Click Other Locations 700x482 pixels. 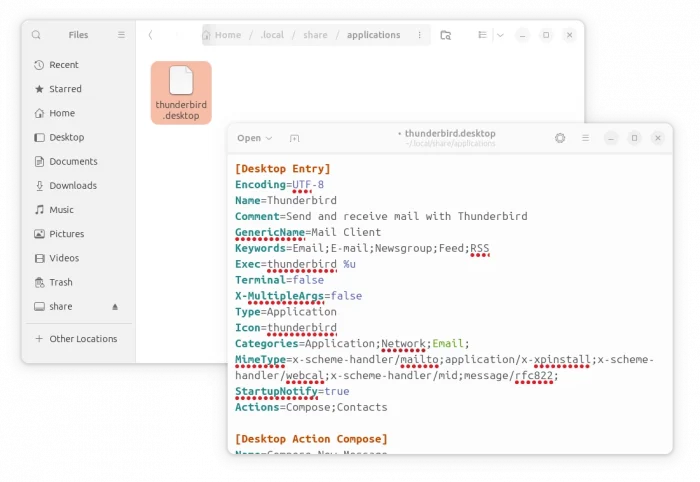(x=82, y=339)
